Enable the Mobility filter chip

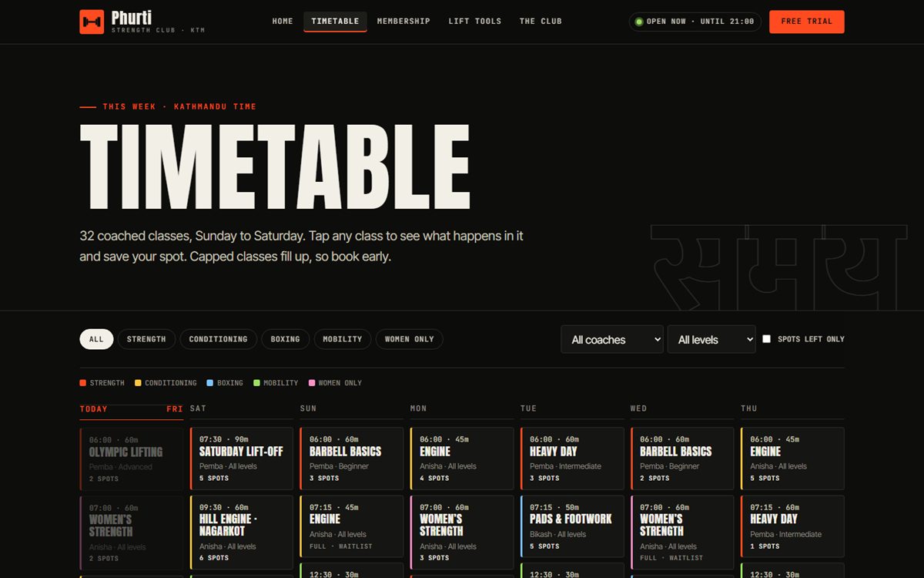[x=343, y=339]
